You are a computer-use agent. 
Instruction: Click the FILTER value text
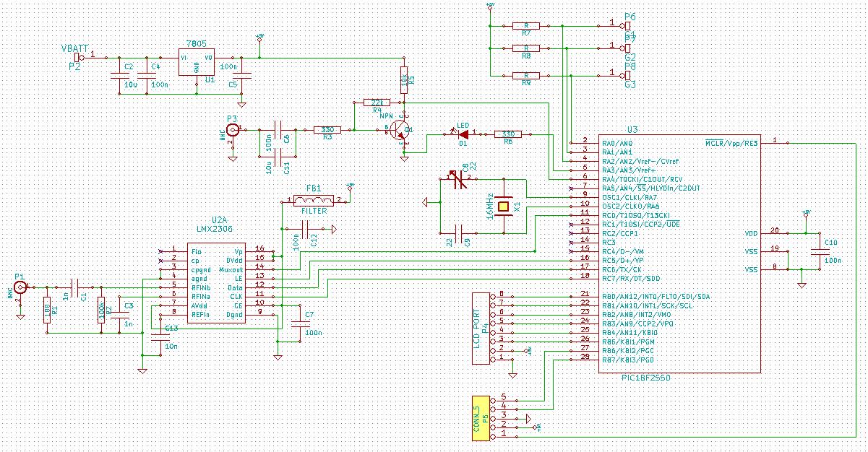tap(314, 212)
